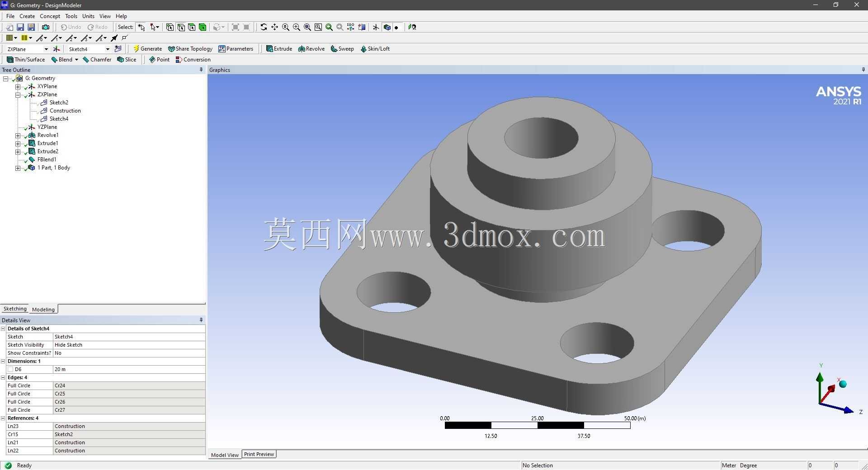Select the face selection filter icon
This screenshot has height=470, width=868.
pyautogui.click(x=192, y=27)
